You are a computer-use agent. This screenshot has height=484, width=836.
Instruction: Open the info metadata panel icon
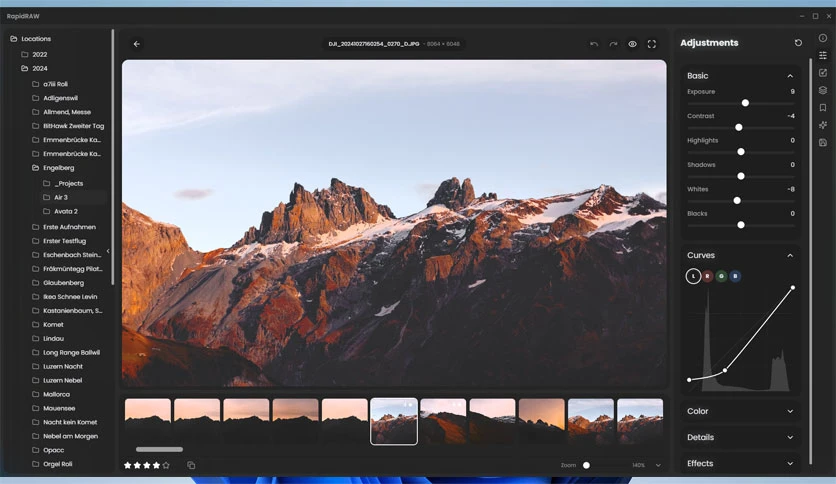pos(823,38)
